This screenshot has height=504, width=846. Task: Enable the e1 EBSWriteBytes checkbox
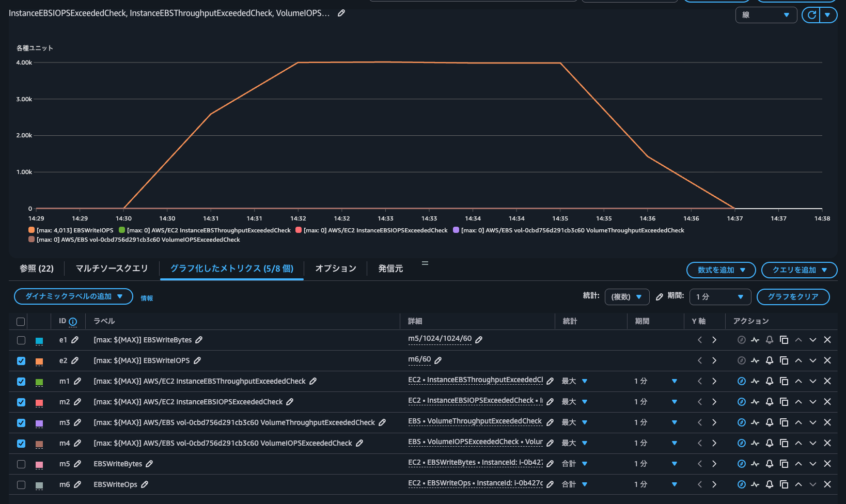pos(21,340)
